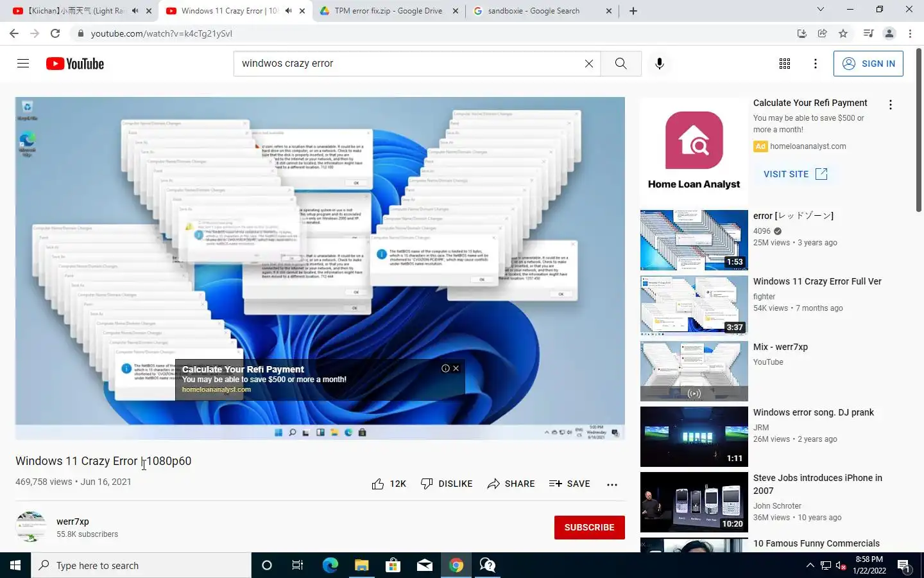Sign in to YouTube
924x578 pixels.
tap(868, 64)
